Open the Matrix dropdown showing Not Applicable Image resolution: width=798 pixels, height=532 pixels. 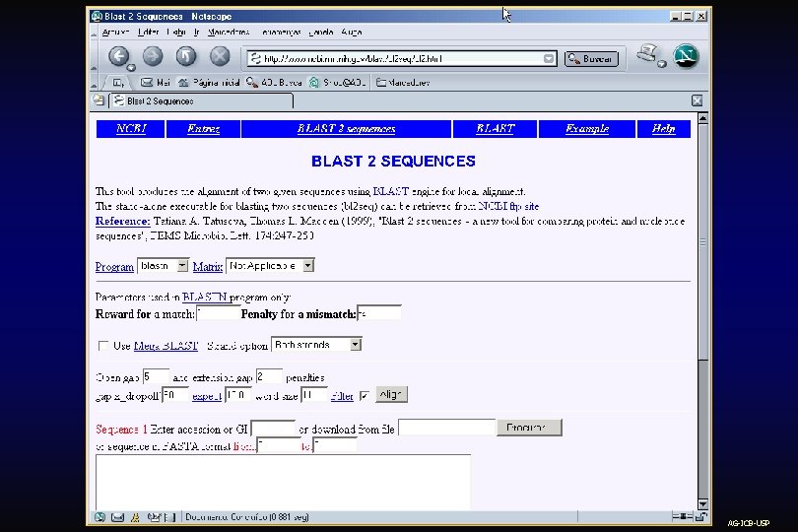point(270,266)
